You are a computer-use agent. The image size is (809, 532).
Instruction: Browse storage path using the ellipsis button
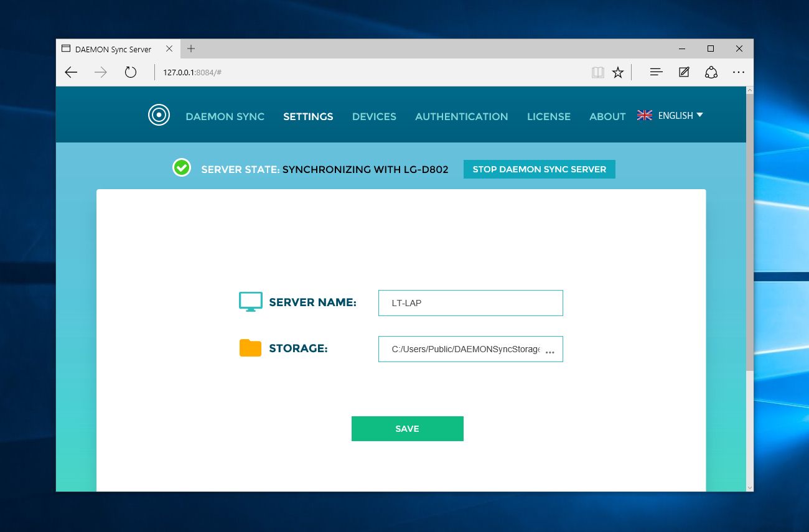click(x=550, y=352)
